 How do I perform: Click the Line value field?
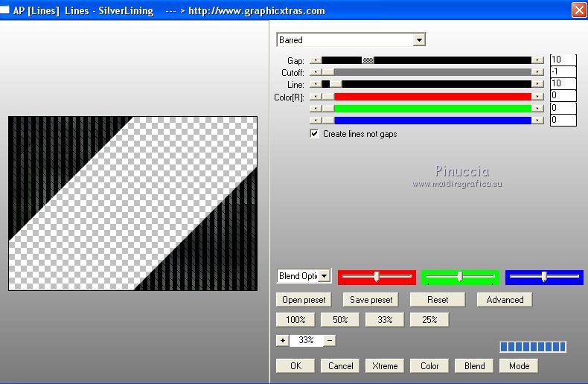563,83
